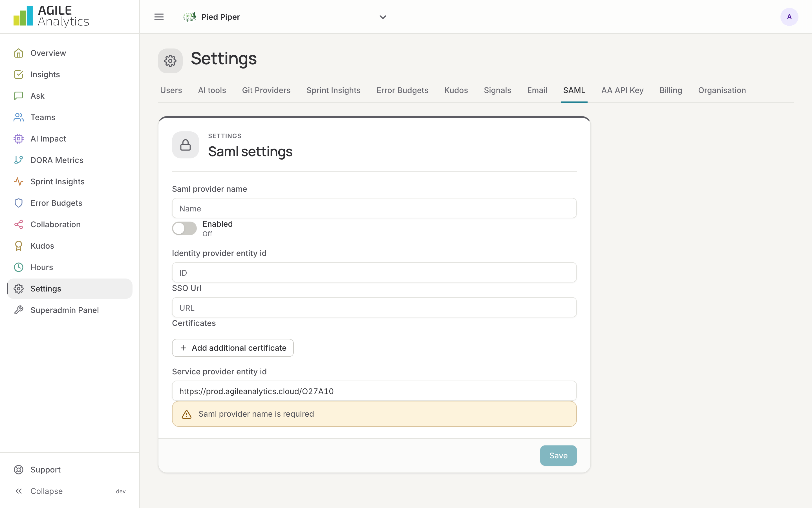Switch to the Users tab
Screen dimensions: 812x508
(171, 90)
